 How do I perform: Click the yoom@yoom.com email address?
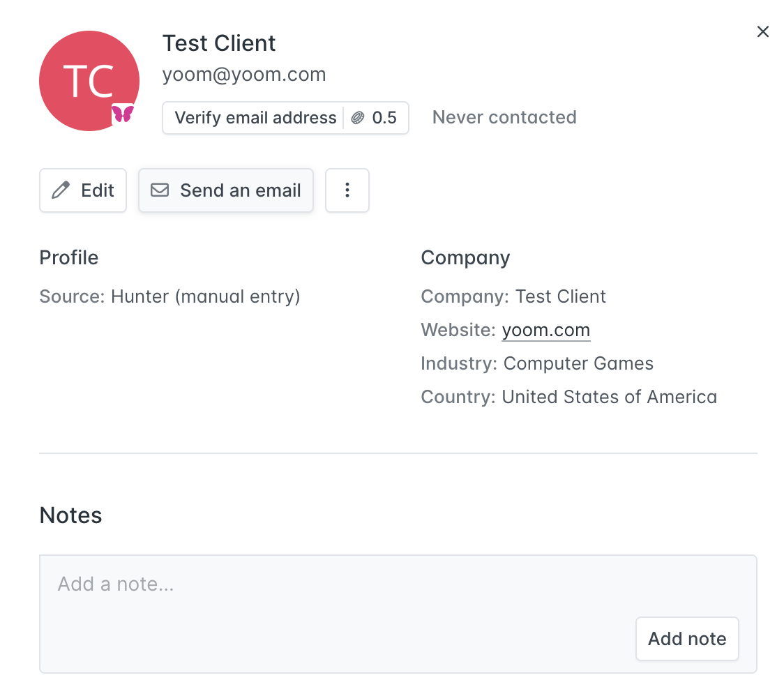click(x=244, y=75)
